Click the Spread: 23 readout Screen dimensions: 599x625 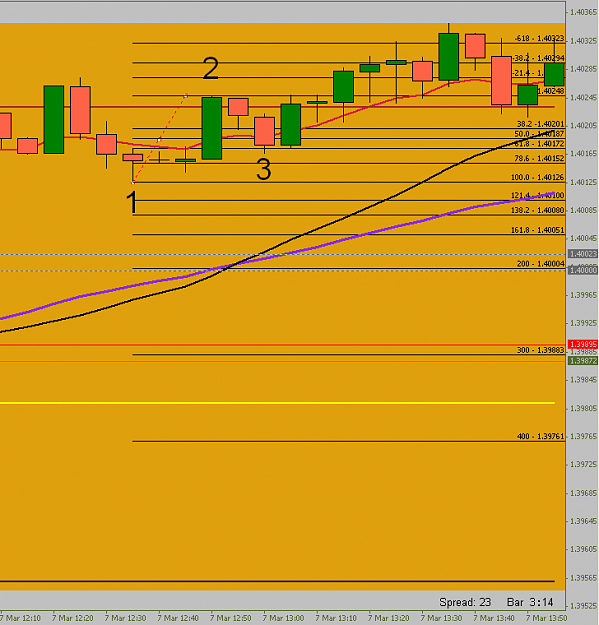(x=465, y=602)
